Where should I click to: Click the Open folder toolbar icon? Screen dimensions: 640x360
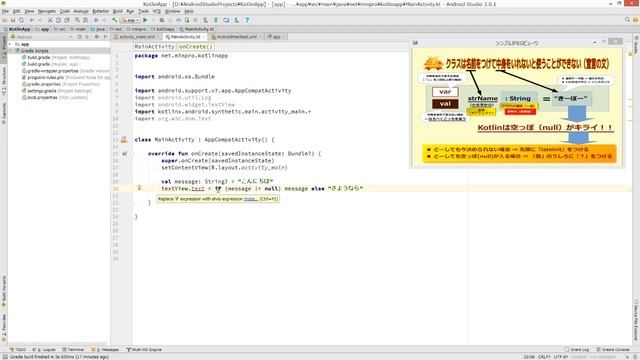[x=5, y=20]
